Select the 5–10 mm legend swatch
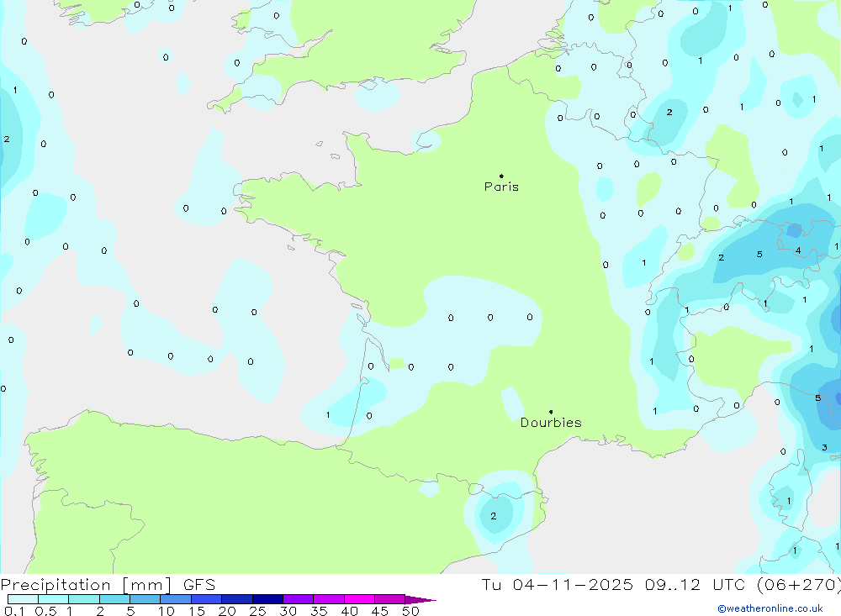Screen dimensions: 841x616 (145, 599)
